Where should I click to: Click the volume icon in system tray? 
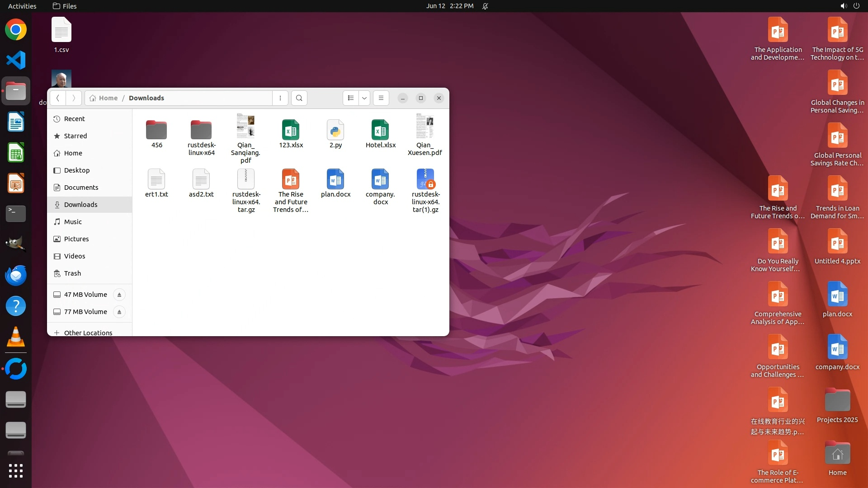click(843, 6)
